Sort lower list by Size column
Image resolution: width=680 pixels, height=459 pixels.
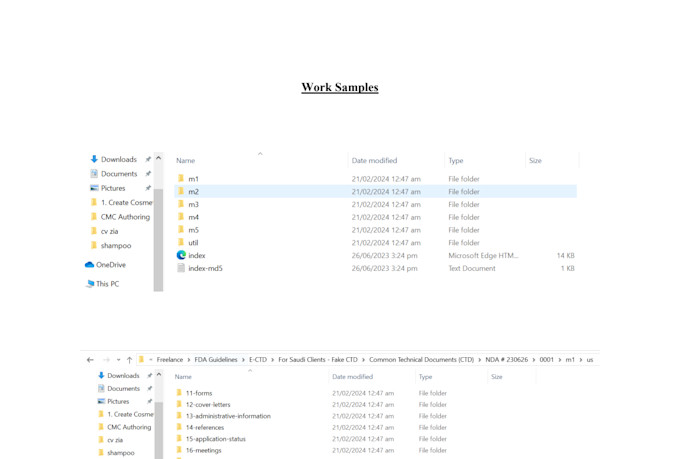pyautogui.click(x=497, y=377)
